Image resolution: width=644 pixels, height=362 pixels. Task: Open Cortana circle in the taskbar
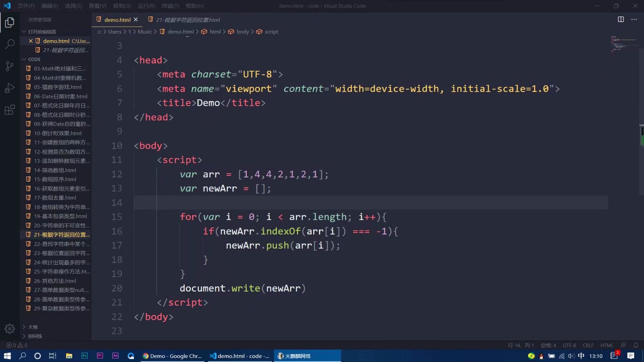37,356
